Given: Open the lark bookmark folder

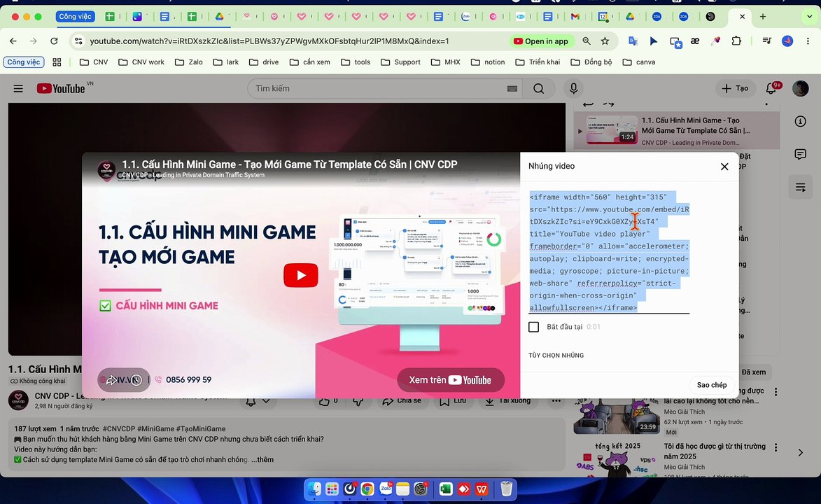Looking at the screenshot, I should coord(226,62).
